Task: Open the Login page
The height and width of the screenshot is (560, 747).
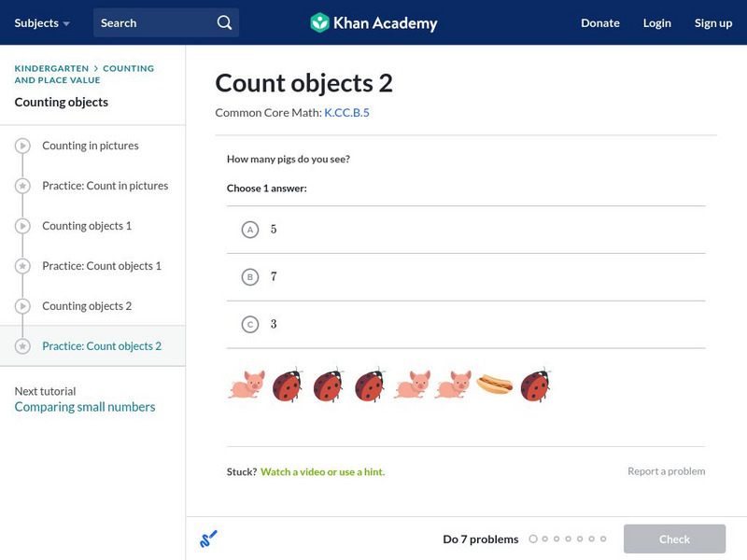Action: pos(657,22)
